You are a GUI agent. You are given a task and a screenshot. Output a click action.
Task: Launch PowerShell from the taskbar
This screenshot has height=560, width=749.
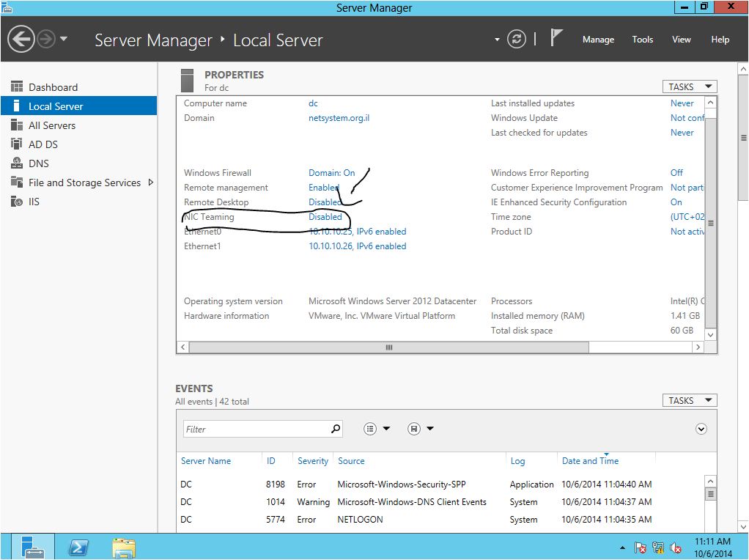point(79,548)
